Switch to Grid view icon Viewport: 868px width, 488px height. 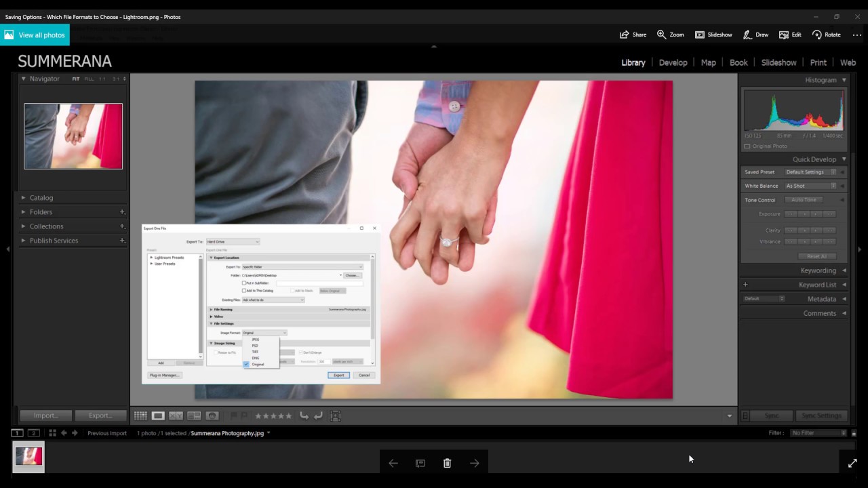[x=140, y=416]
